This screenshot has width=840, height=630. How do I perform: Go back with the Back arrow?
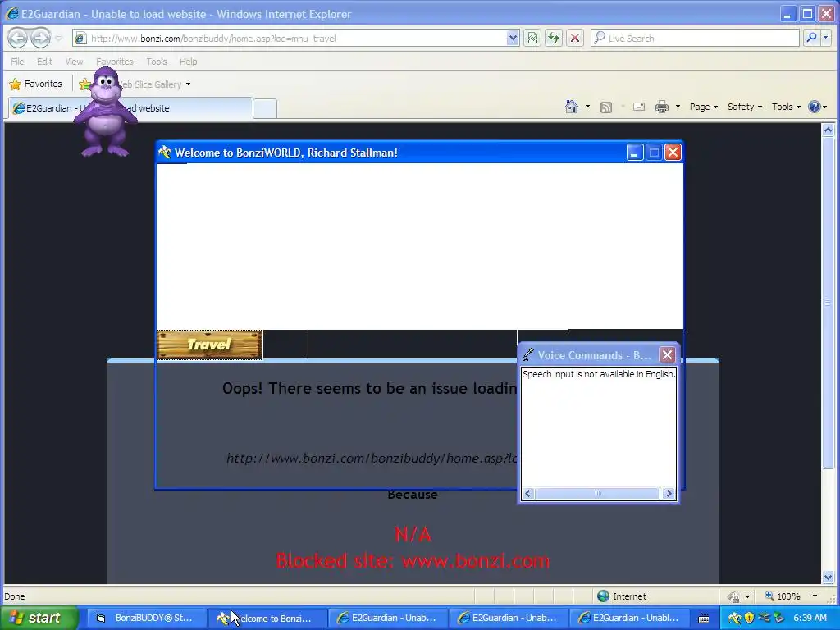point(18,38)
